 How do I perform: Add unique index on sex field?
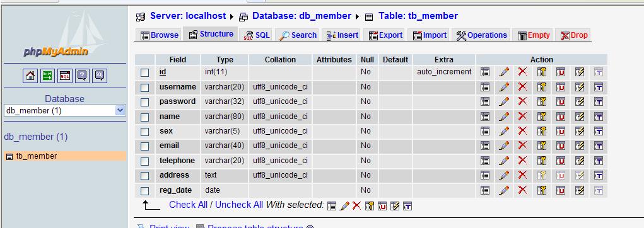(561, 131)
